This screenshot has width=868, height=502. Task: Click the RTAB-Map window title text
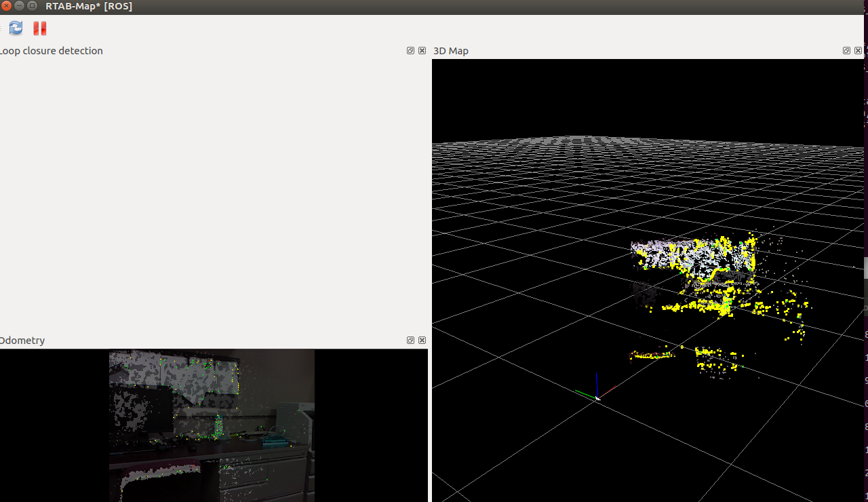pyautogui.click(x=88, y=7)
